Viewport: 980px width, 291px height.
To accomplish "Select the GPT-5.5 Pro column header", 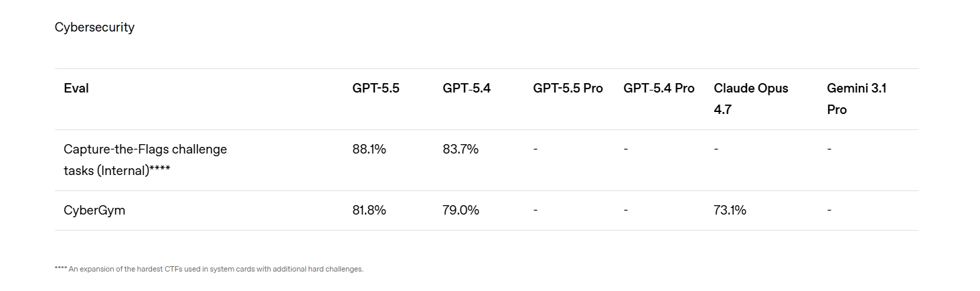I will click(x=568, y=89).
